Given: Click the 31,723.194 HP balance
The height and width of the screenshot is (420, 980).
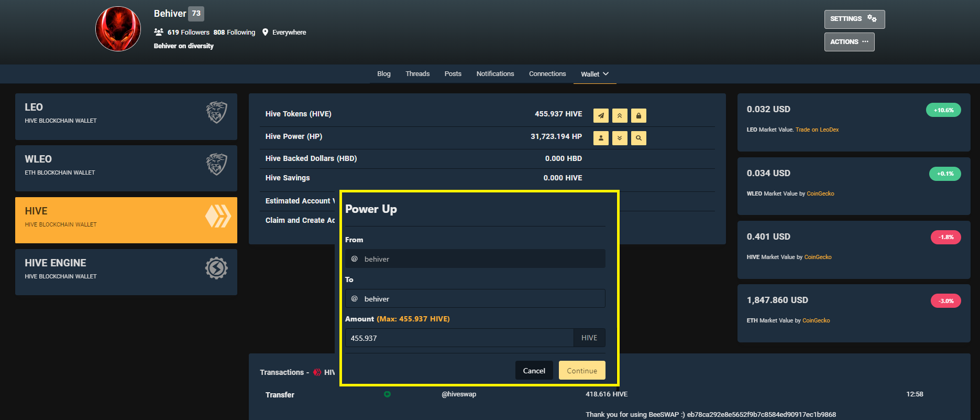Looking at the screenshot, I should pyautogui.click(x=556, y=136).
